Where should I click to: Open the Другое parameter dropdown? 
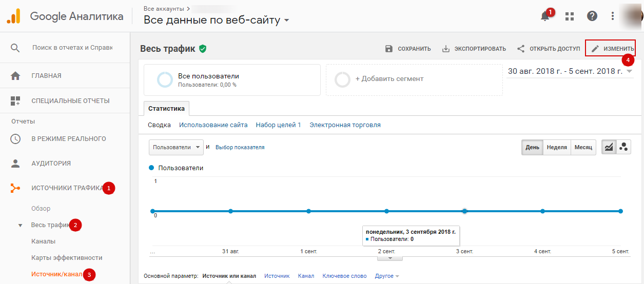387,276
